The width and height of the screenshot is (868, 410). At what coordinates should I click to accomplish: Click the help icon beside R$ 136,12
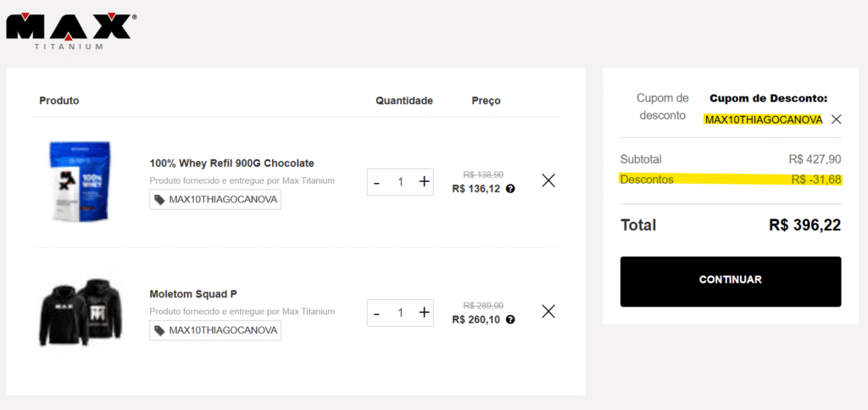(x=510, y=189)
